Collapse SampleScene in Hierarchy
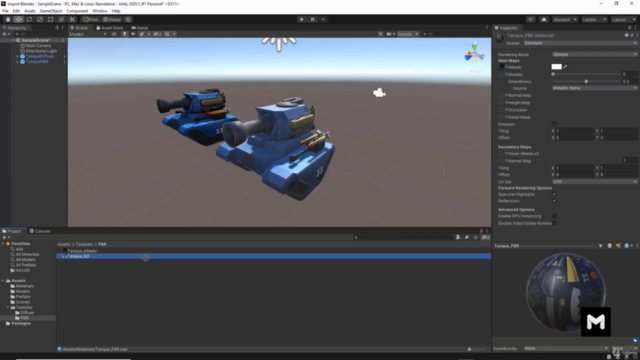This screenshot has width=640, height=360. 13,40
